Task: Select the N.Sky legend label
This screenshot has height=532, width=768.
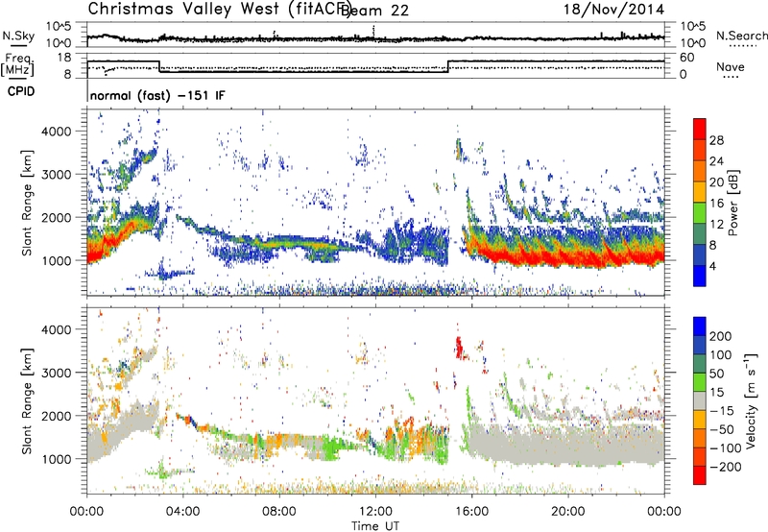Action: point(18,36)
